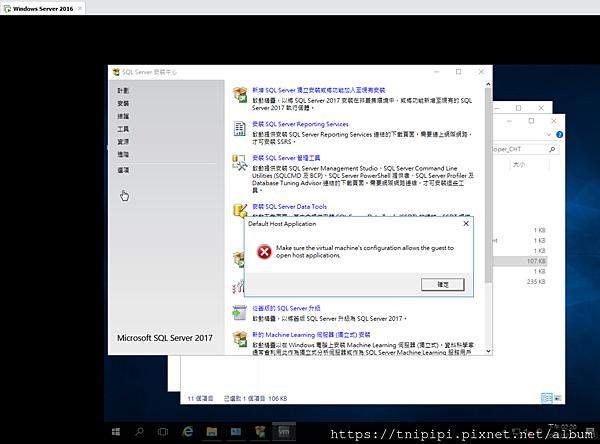
Task: Click the SQL Server management tools icon
Action: (x=240, y=162)
